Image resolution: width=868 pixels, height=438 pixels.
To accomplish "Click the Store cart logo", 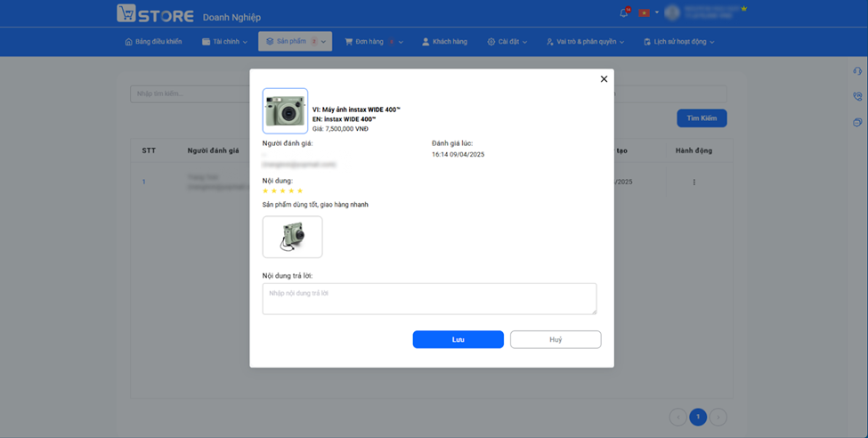I will (x=155, y=14).
